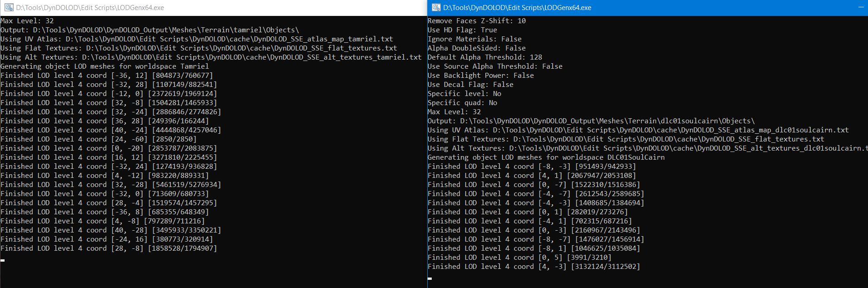Viewport: 868px width, 288px height.
Task: Click the line with [702315/687216]
Action: coord(530,221)
